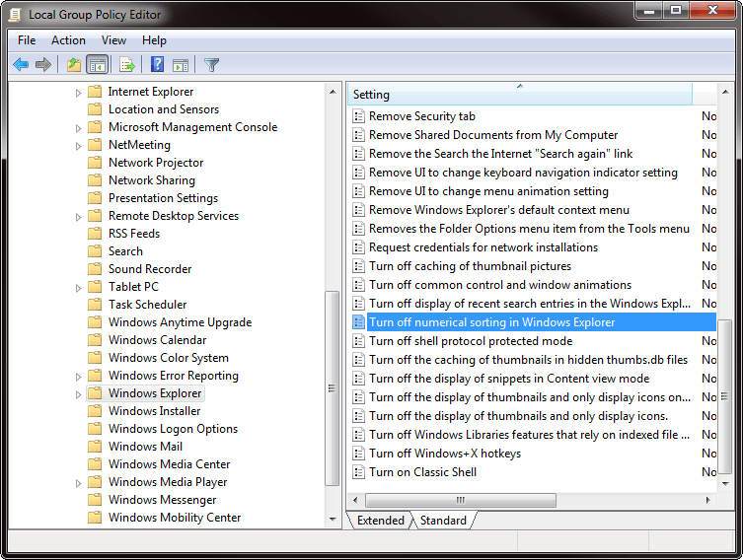Click the Back arrow toolbar icon
The image size is (743, 560).
21,64
